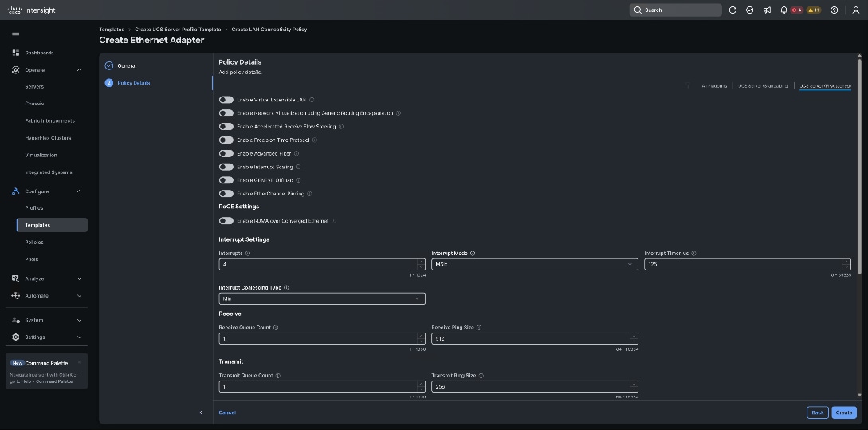
Task: Click the System section icon
Action: 15,320
